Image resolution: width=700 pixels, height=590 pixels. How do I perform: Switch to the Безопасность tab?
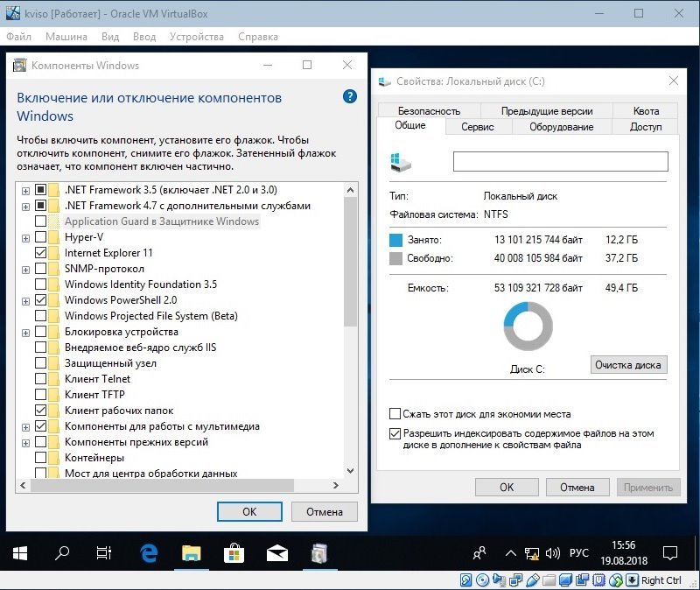(429, 111)
